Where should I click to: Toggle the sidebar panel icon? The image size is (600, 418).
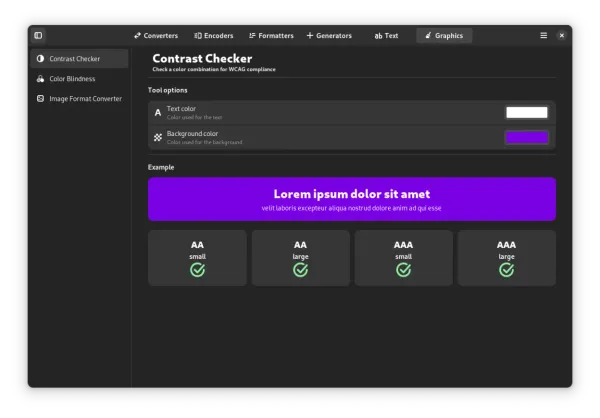coord(38,36)
